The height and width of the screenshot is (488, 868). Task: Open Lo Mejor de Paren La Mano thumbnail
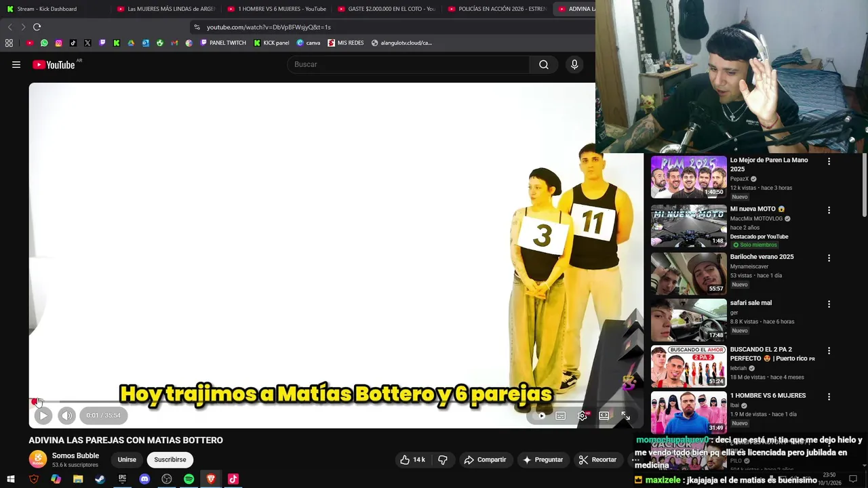(688, 177)
